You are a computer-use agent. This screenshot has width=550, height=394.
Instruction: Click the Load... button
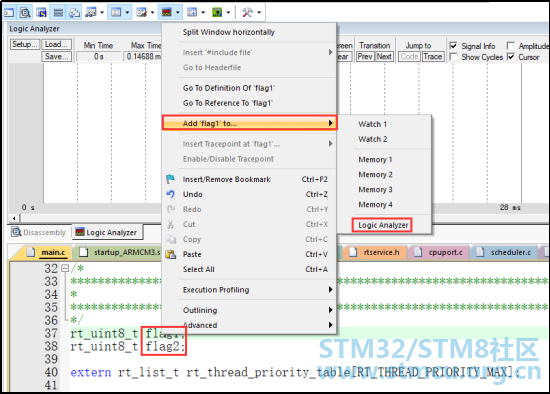click(56, 44)
